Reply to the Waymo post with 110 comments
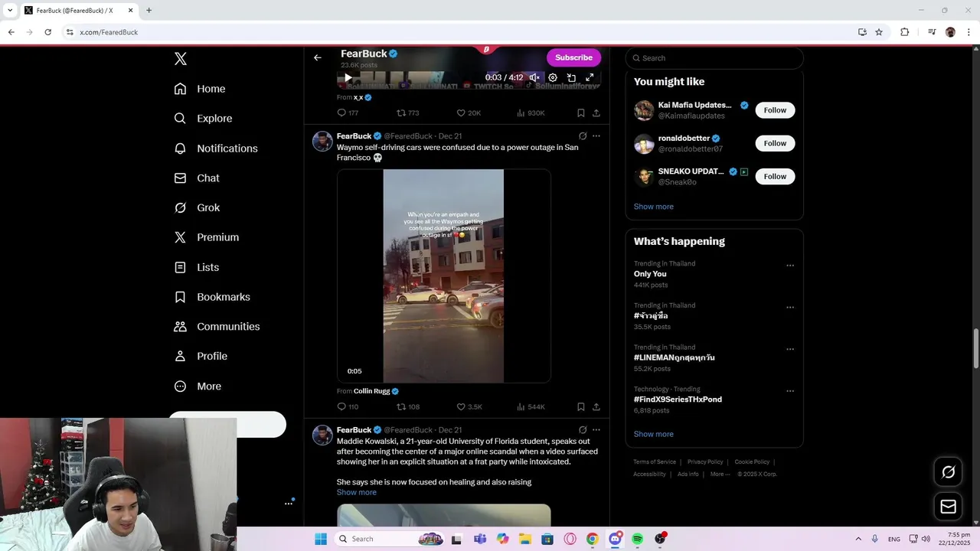Viewport: 980px width, 551px height. coord(348,407)
